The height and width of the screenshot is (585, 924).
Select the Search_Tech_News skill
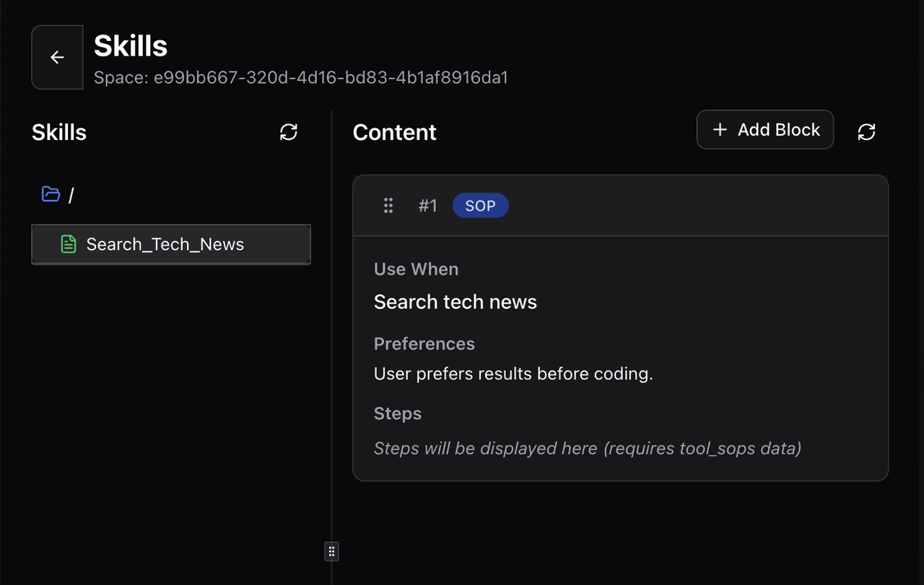click(x=165, y=245)
